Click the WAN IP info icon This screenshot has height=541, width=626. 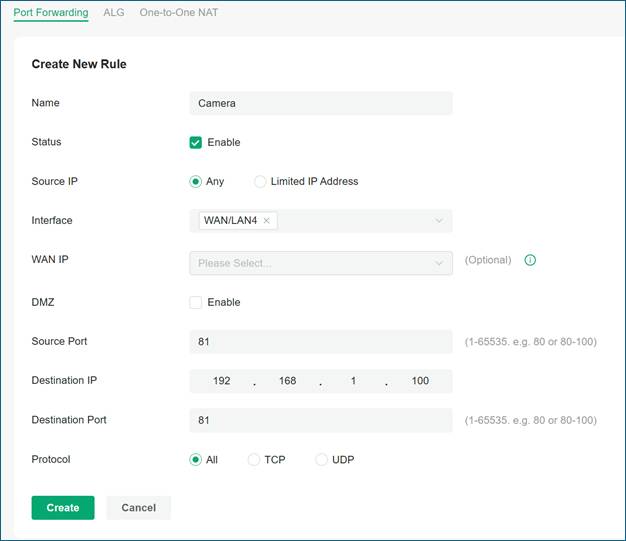click(x=530, y=260)
